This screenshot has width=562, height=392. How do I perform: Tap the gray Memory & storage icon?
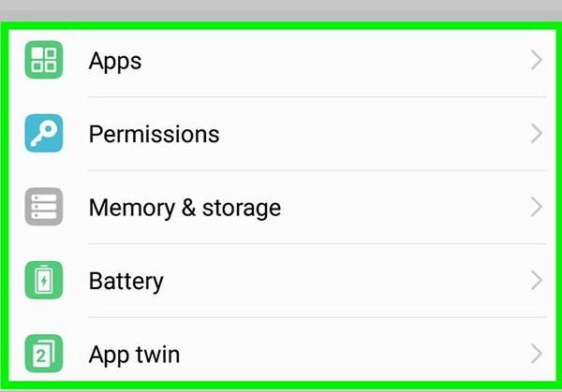(43, 207)
